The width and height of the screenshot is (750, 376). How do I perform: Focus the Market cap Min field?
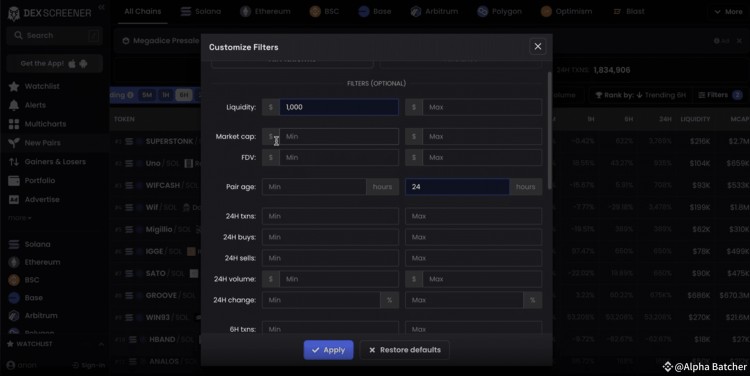[339, 136]
